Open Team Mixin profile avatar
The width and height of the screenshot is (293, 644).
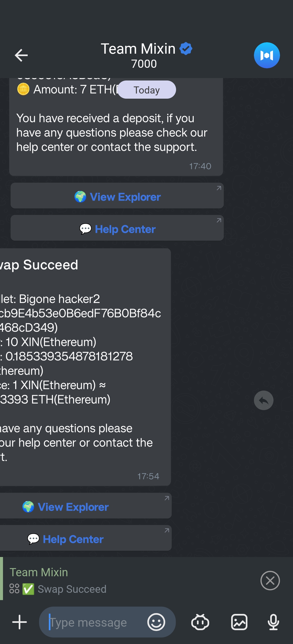pos(267,55)
